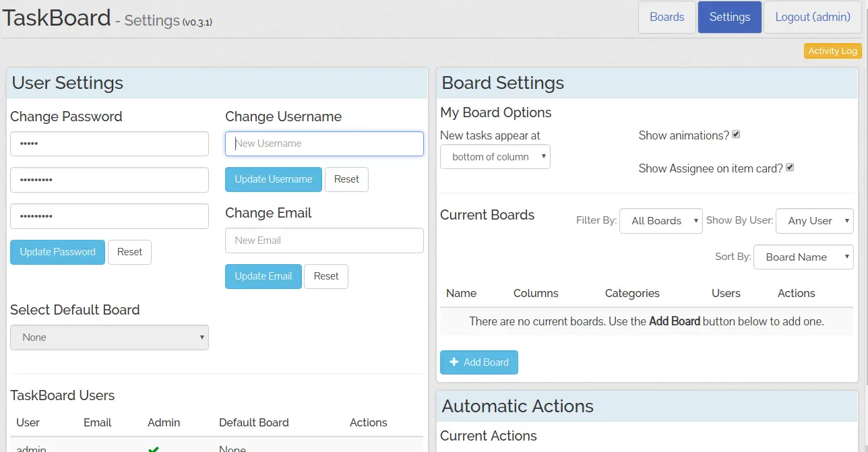868x452 pixels.
Task: Click the Admin header in users table
Action: tap(164, 422)
